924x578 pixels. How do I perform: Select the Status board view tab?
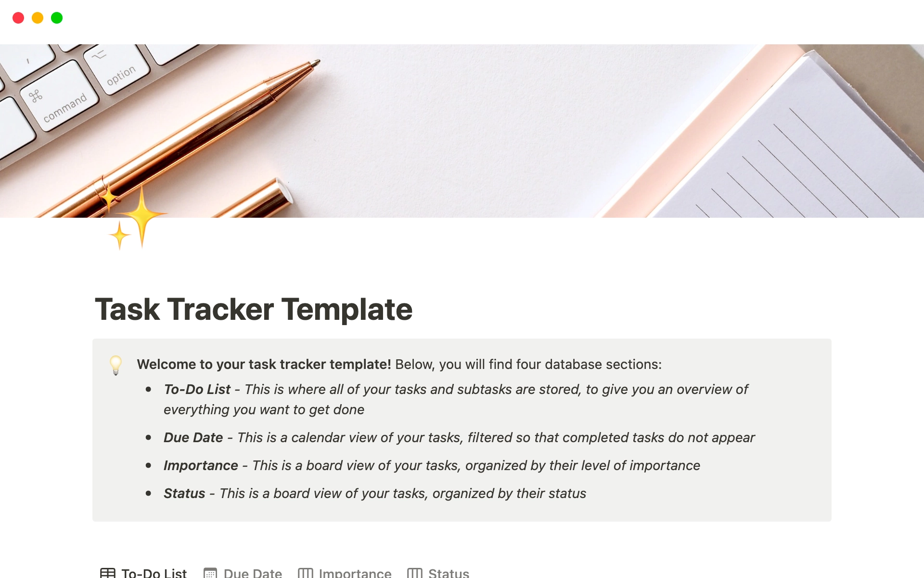439,571
